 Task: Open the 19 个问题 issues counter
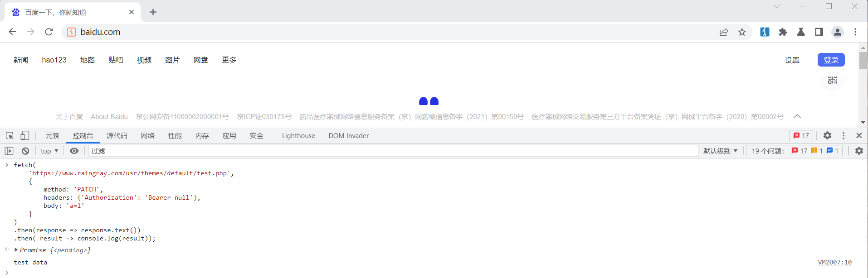click(x=795, y=151)
